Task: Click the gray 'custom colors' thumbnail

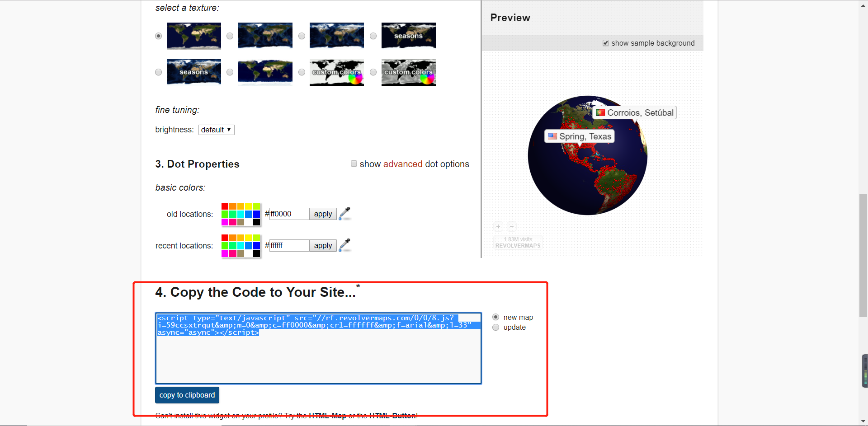Action: [x=409, y=72]
